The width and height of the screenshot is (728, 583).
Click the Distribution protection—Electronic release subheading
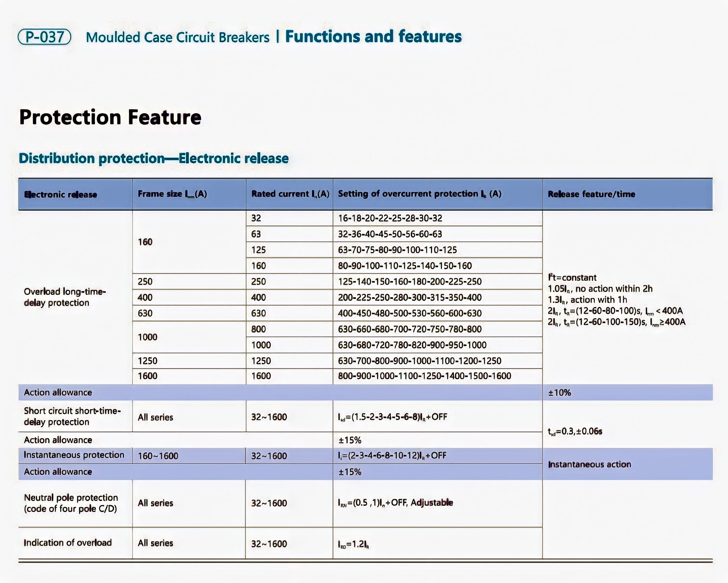point(154,158)
